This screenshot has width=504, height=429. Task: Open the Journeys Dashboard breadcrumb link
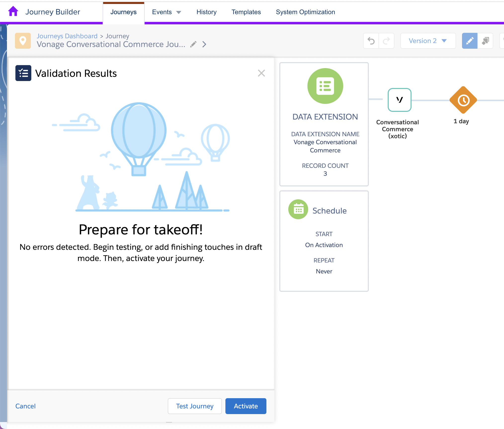(67, 36)
